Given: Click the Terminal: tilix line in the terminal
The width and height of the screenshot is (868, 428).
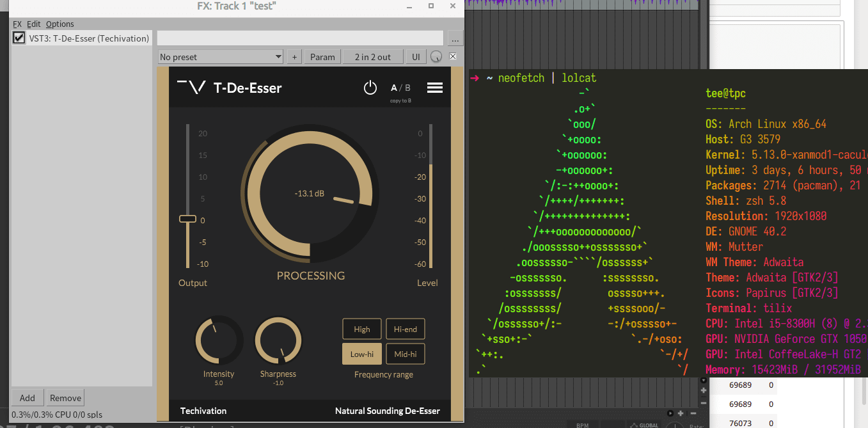Looking at the screenshot, I should (x=749, y=308).
